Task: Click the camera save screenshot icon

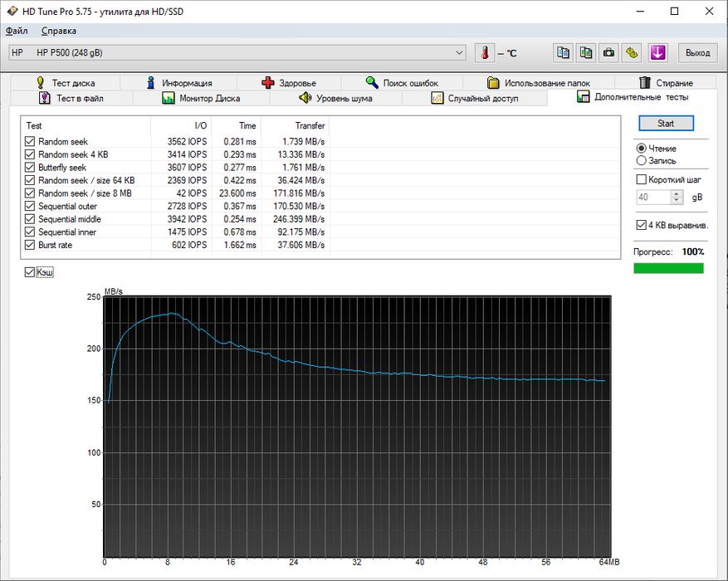Action: 608,53
